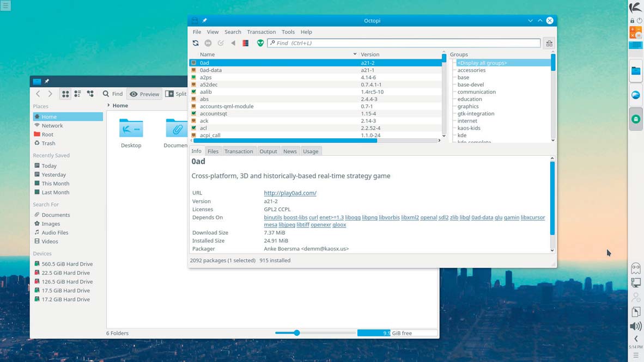
Task: Go forward in the file manager
Action: (x=50, y=94)
